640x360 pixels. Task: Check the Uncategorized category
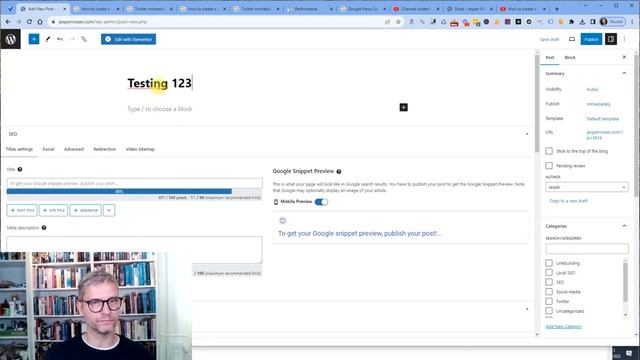[x=549, y=311]
